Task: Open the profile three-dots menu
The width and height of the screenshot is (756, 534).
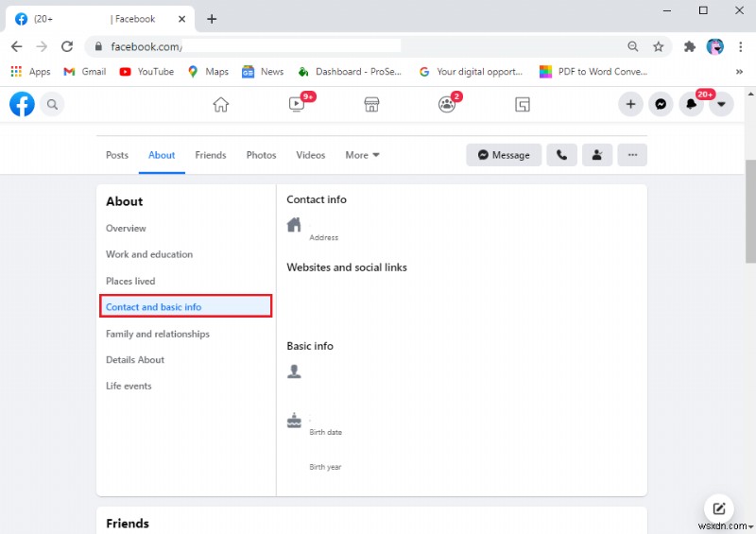Action: pos(632,155)
